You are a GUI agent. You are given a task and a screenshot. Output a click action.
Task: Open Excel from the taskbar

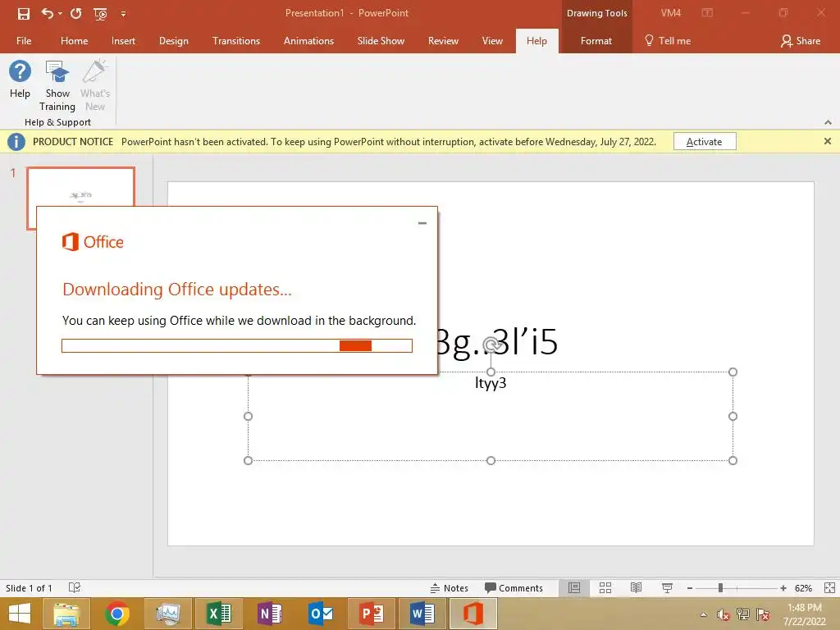[x=219, y=614]
